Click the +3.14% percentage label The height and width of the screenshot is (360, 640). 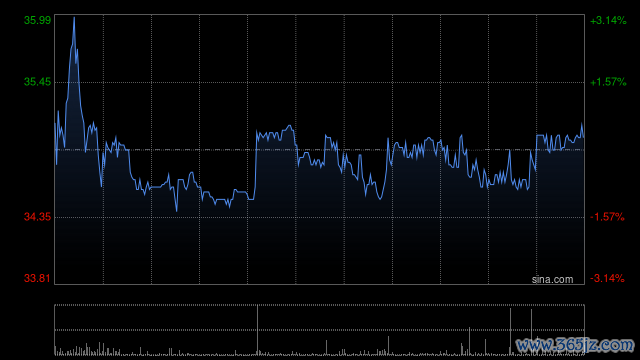point(608,20)
